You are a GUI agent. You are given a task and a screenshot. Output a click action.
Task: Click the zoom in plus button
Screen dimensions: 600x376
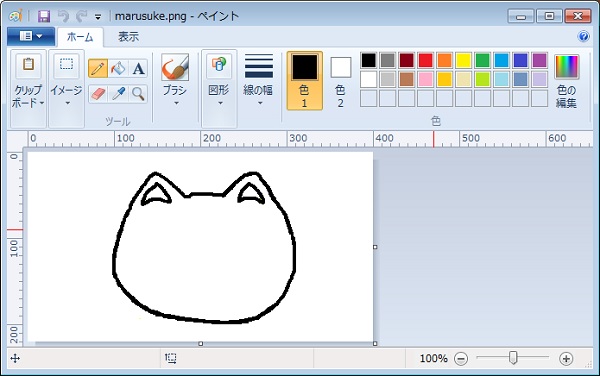point(566,359)
